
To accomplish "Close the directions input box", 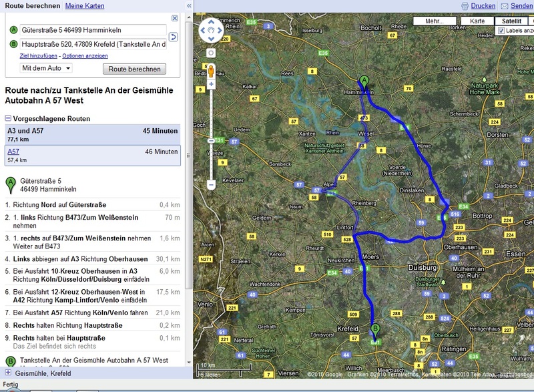I will point(175,19).
